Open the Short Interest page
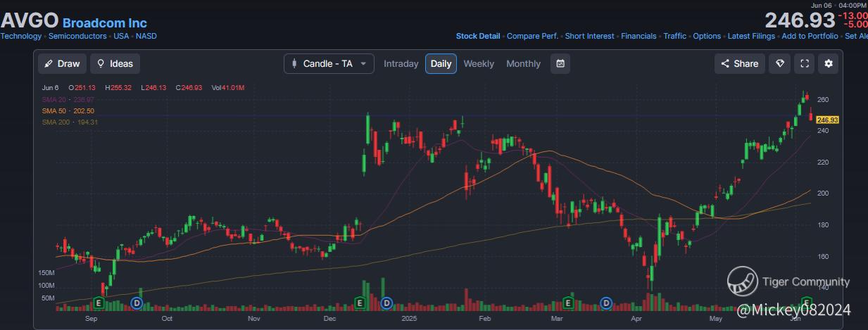This screenshot has height=330, width=868. pos(590,36)
